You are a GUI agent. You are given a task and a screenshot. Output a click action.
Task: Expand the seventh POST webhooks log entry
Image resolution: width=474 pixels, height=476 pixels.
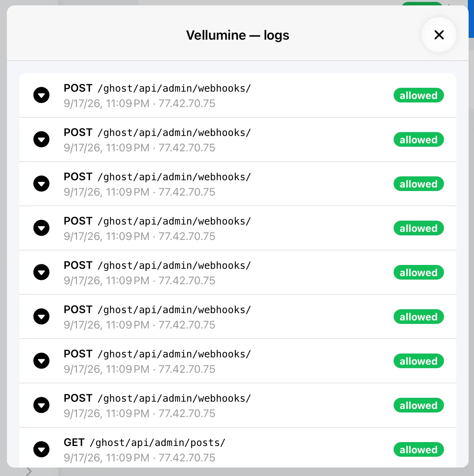[x=41, y=361]
